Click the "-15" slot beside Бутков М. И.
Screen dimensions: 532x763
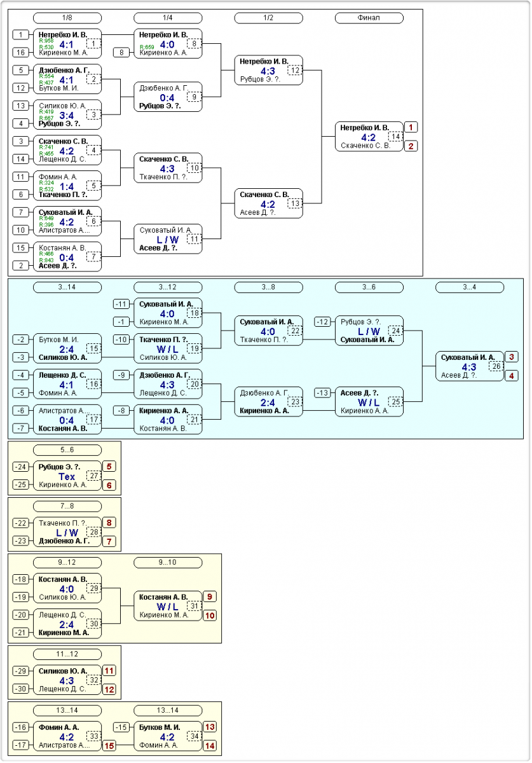(x=122, y=726)
